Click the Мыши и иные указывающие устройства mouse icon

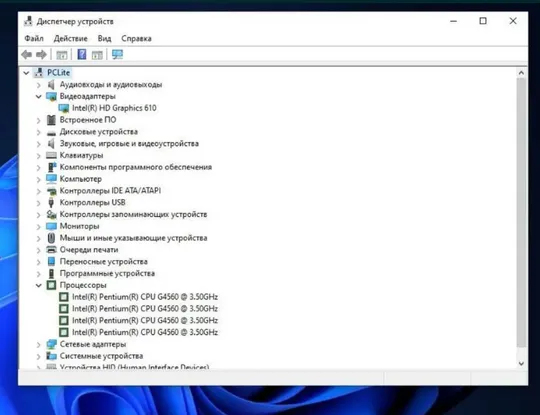tap(51, 238)
